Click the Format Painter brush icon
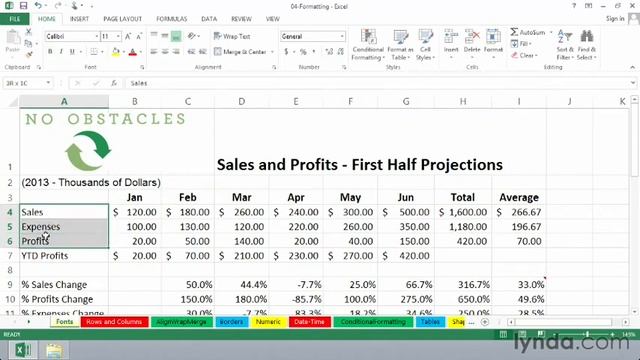 click(x=28, y=54)
